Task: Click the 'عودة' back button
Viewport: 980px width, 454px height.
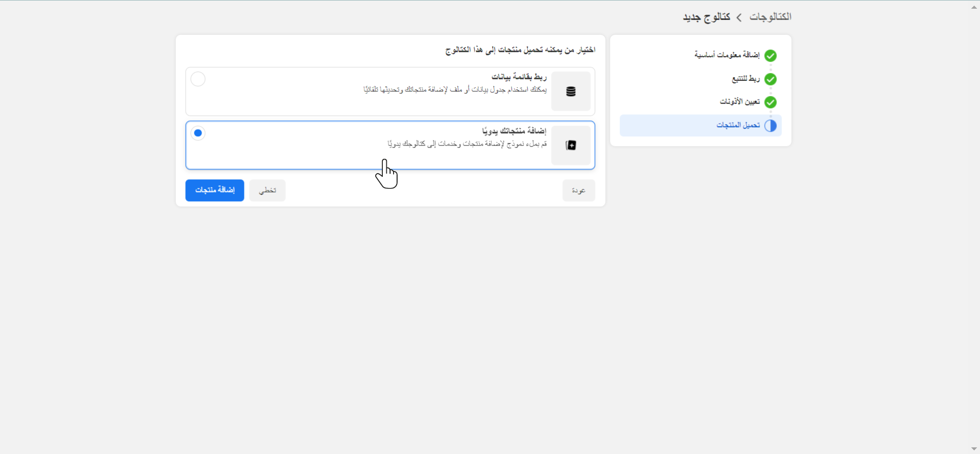Action: click(579, 190)
